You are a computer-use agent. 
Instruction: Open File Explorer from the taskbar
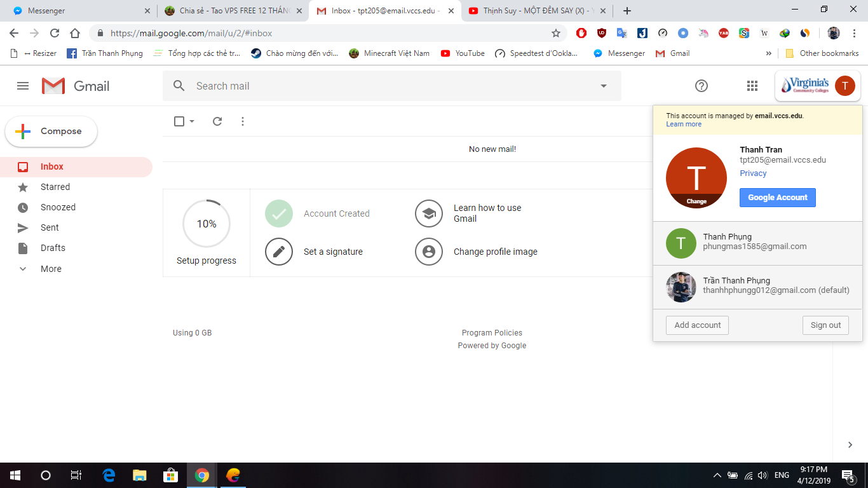point(140,475)
